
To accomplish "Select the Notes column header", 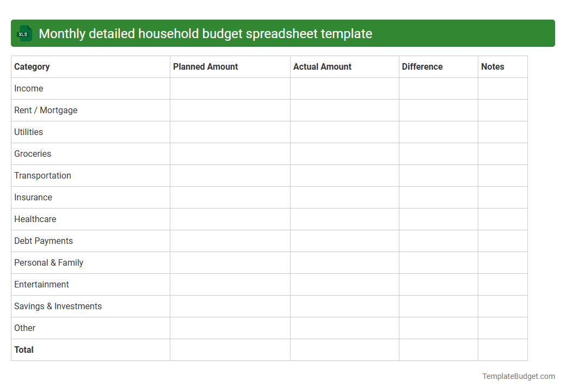I will [x=493, y=66].
